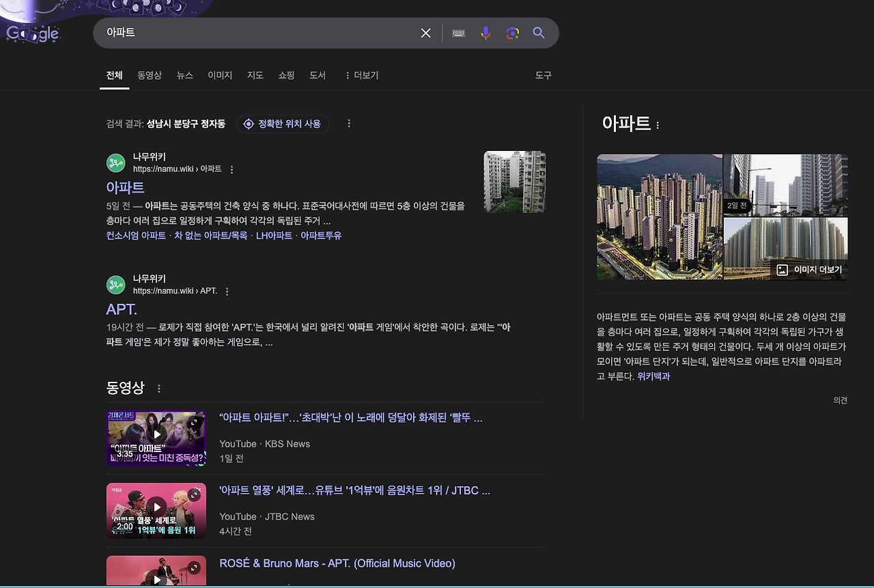Open the APT. namu.wiki result title
This screenshot has height=588, width=874.
coord(122,309)
